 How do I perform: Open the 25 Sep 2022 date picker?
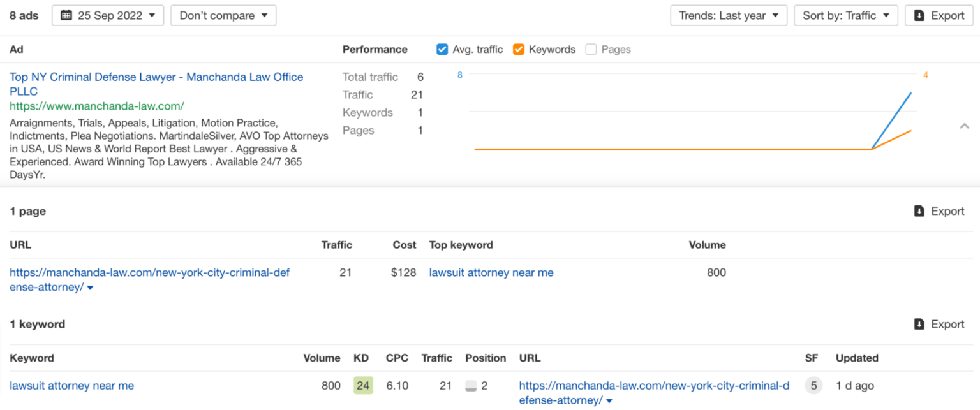(x=108, y=15)
